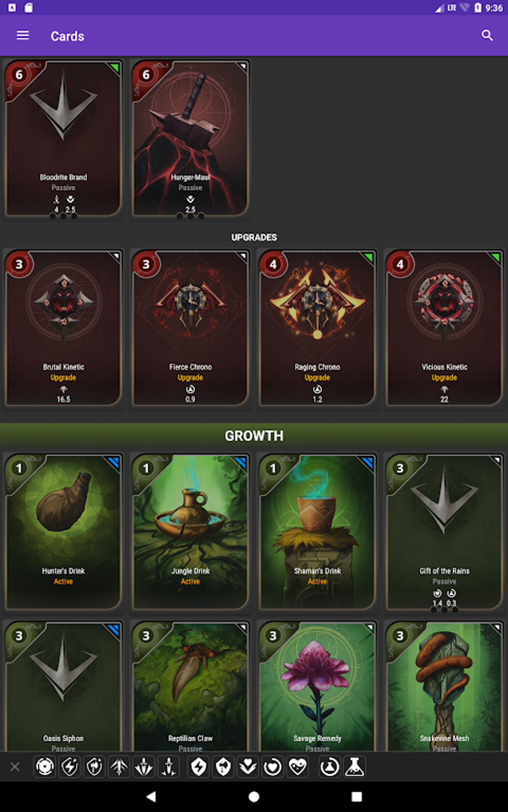Open the Hunger-Maul card
The image size is (508, 812).
(190, 139)
